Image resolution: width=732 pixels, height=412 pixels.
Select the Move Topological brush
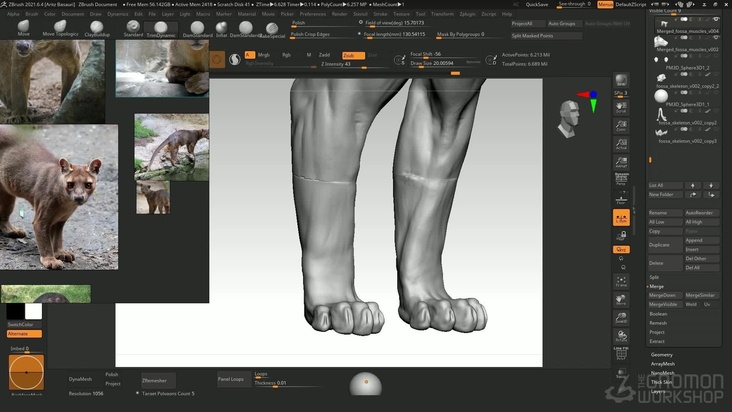point(60,28)
